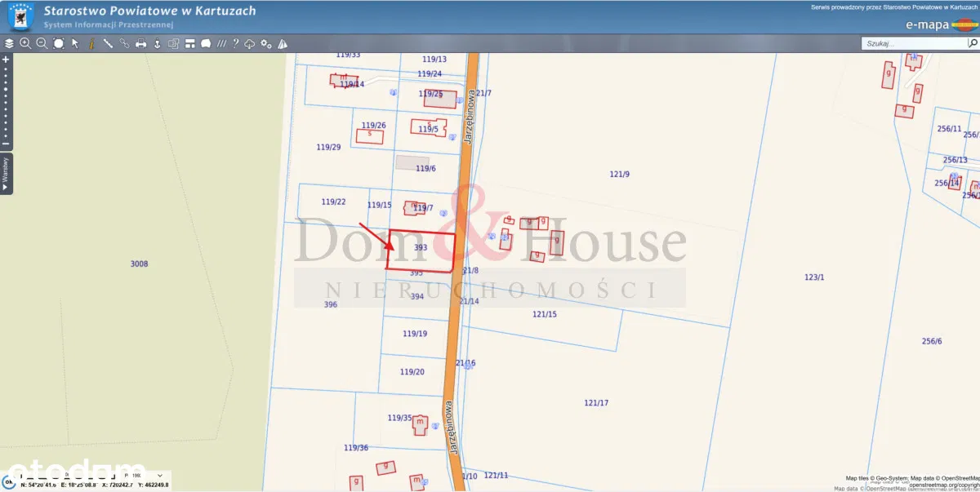Open the search box dropdown arrow
This screenshot has width=980, height=492.
tap(972, 44)
